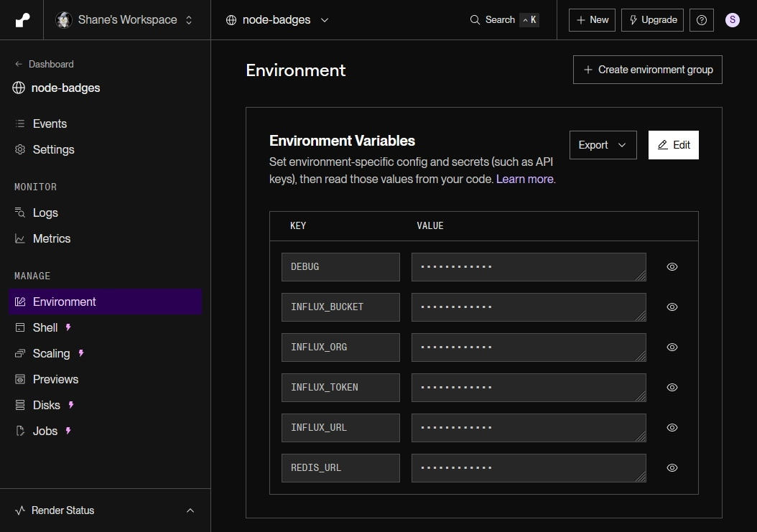
Task: Toggle visibility of REDIS_URL value
Action: point(672,467)
